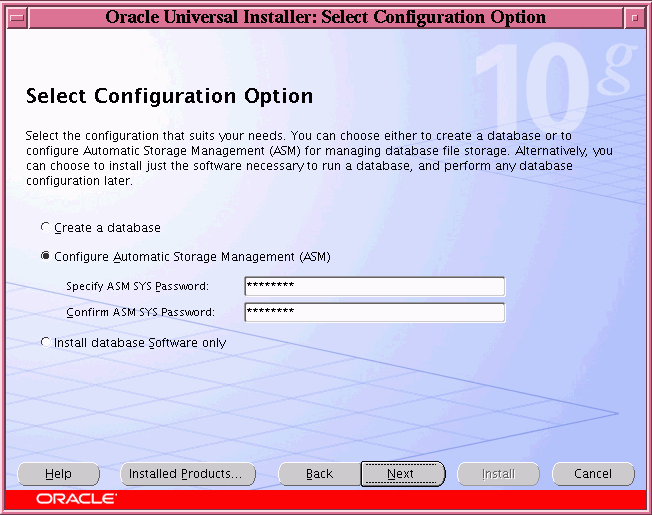Proceed with the Next button
Screen dimensions: 652x515
(402, 474)
